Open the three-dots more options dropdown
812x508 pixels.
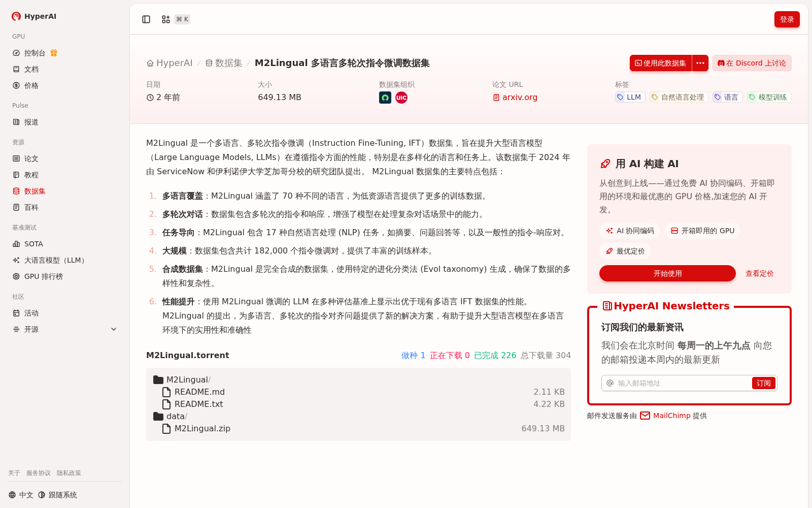click(700, 63)
